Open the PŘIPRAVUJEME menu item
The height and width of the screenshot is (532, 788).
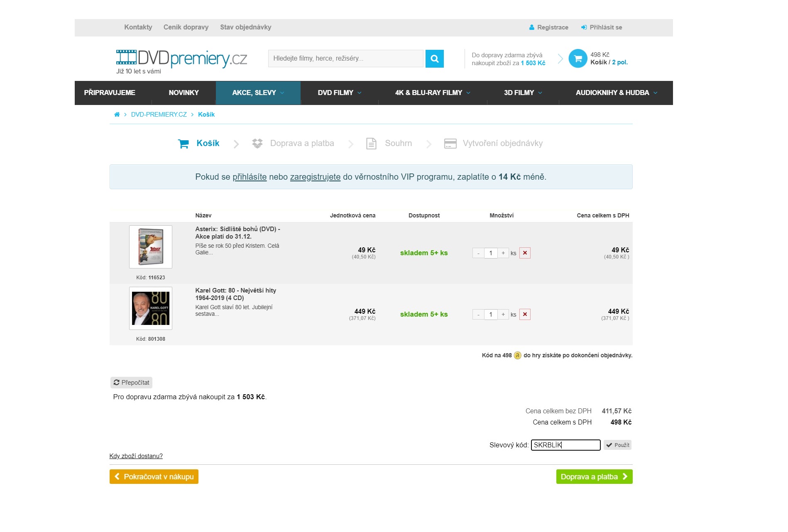(110, 93)
